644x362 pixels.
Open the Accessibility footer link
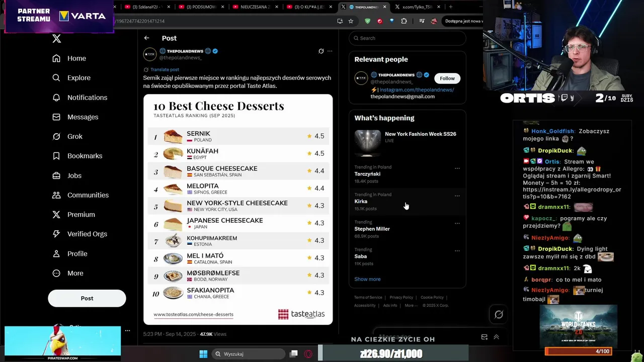365,306
